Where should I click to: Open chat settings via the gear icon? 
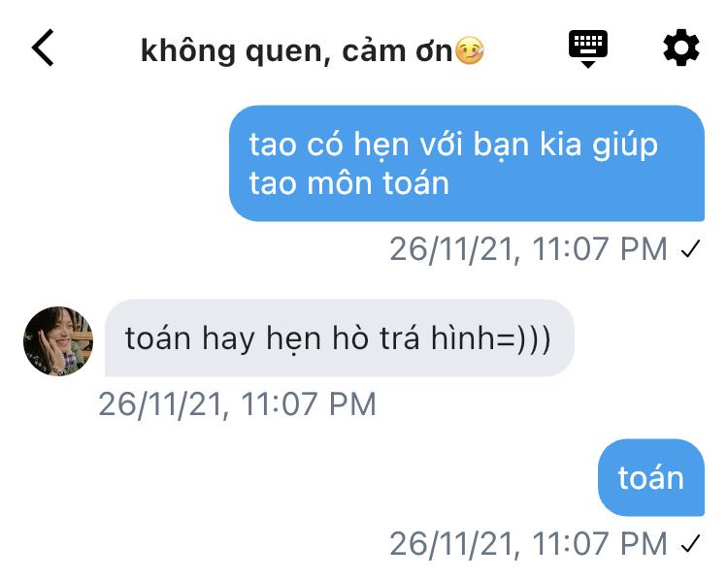pos(680,48)
